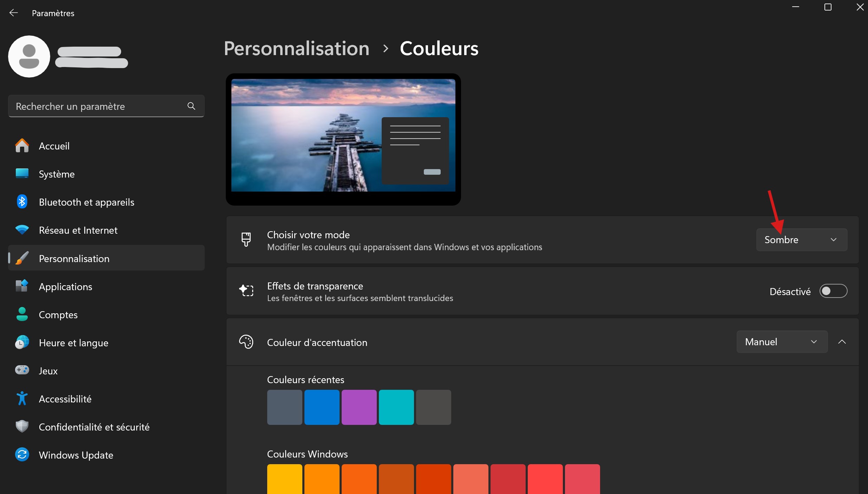868x494 pixels.
Task: Click the Rechercher un paramètre search field
Action: click(x=106, y=106)
